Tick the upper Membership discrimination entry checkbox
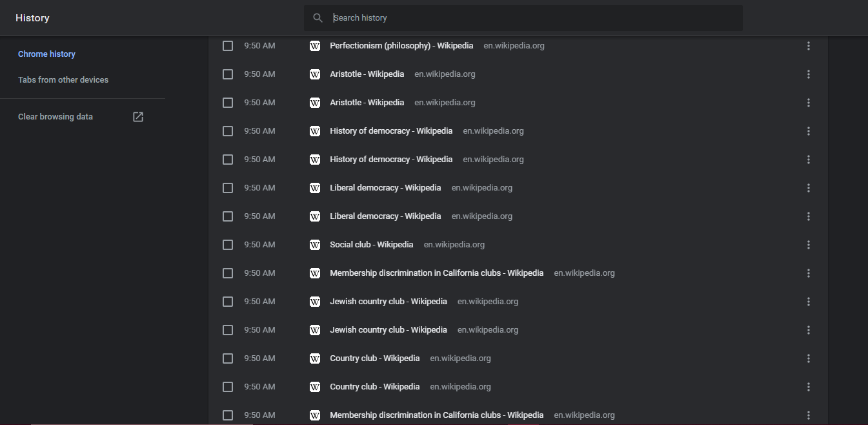 (228, 273)
